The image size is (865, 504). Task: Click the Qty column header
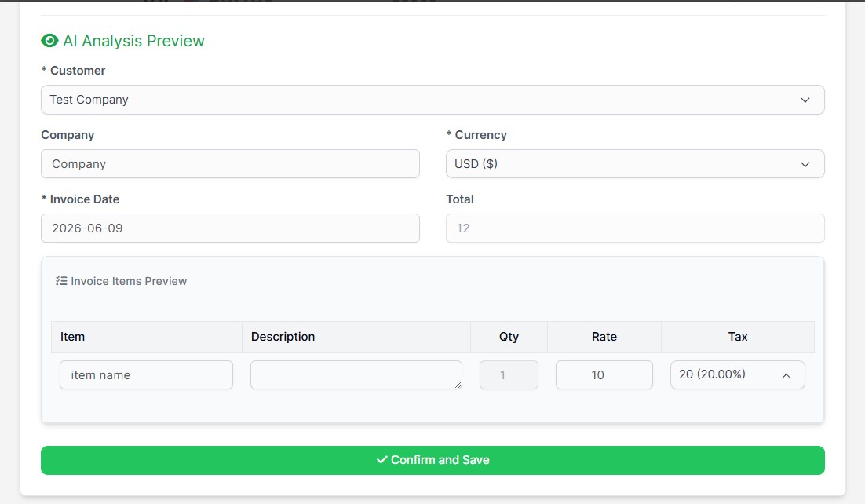(x=509, y=337)
